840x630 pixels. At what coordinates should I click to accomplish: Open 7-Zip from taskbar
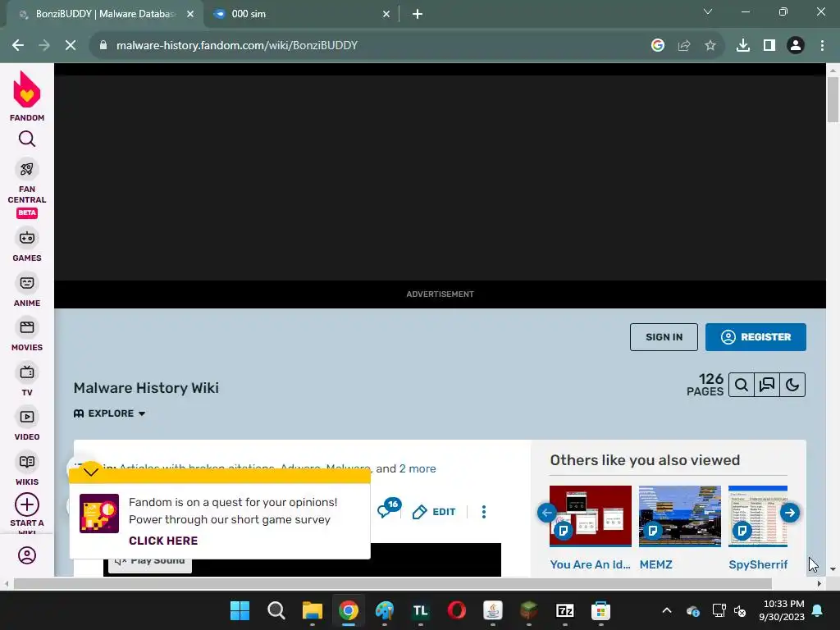pyautogui.click(x=564, y=610)
